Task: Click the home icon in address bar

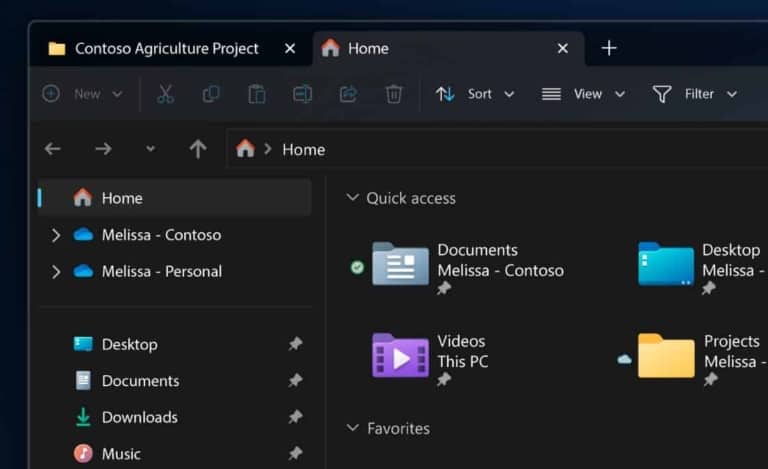Action: pos(245,148)
